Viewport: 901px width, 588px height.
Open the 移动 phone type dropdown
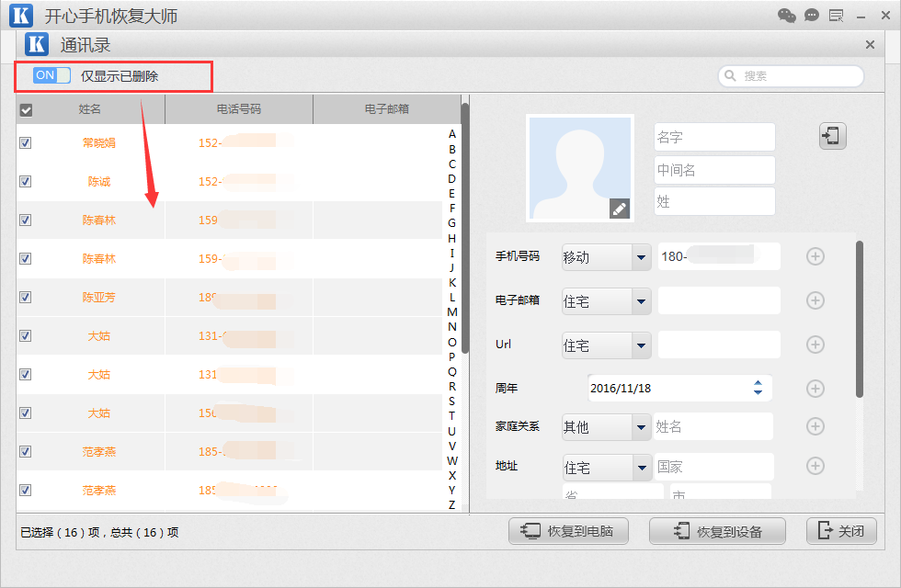pos(606,257)
